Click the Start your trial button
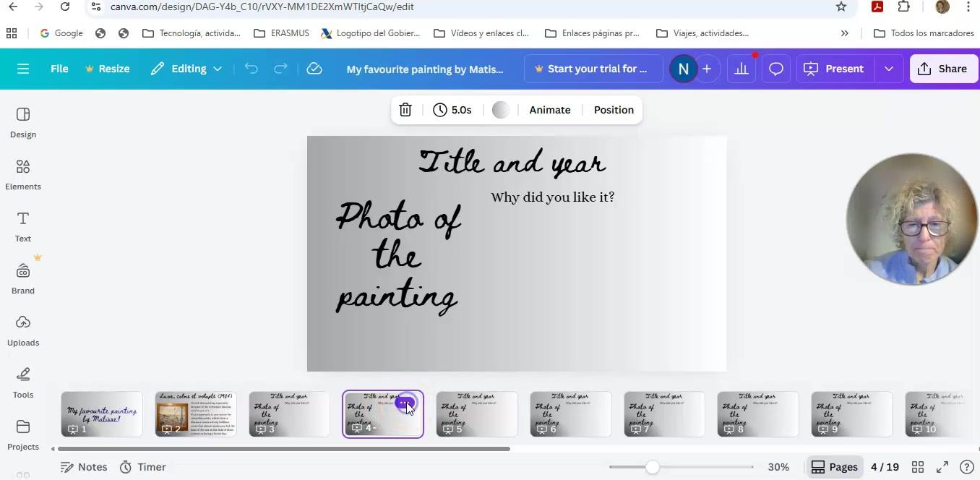This screenshot has width=980, height=480. [593, 69]
